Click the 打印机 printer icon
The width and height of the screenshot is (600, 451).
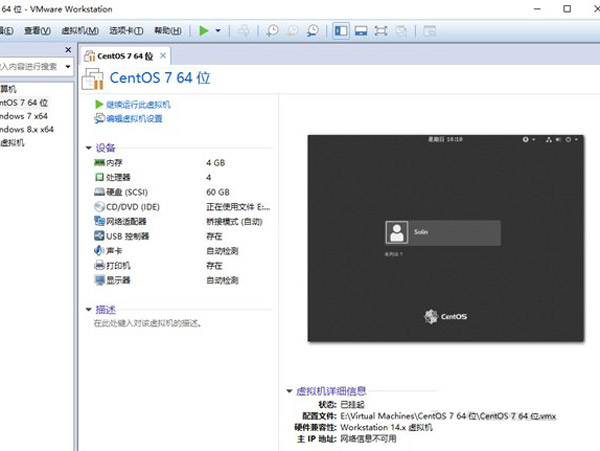99,265
